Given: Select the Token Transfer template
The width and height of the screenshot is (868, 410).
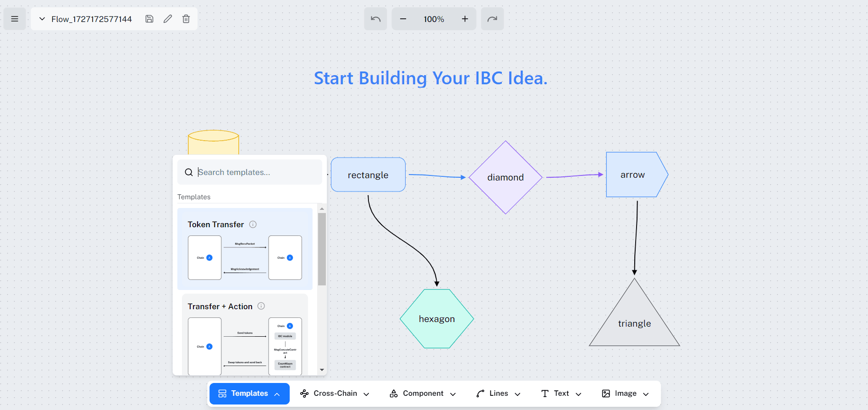Looking at the screenshot, I should coord(245,249).
